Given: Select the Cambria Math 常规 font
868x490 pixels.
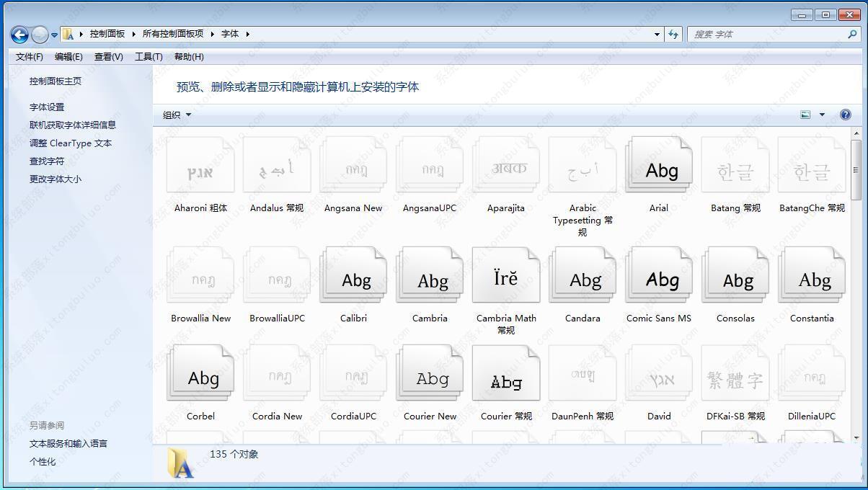Looking at the screenshot, I should click(505, 275).
